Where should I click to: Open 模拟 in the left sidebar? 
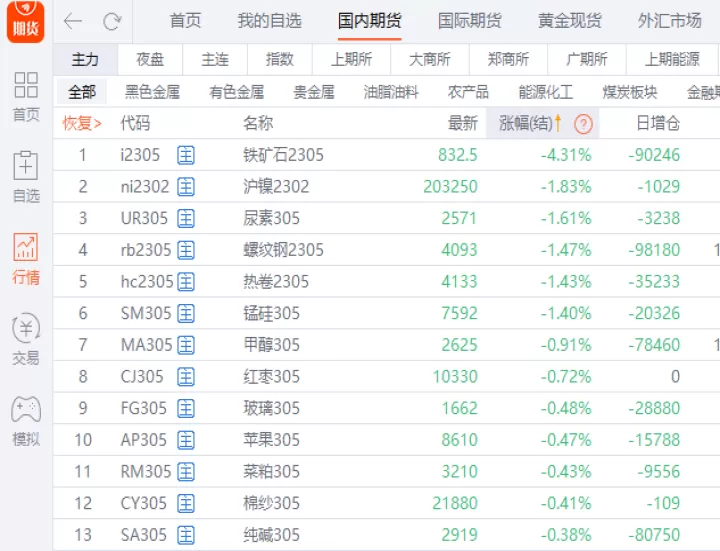26,421
